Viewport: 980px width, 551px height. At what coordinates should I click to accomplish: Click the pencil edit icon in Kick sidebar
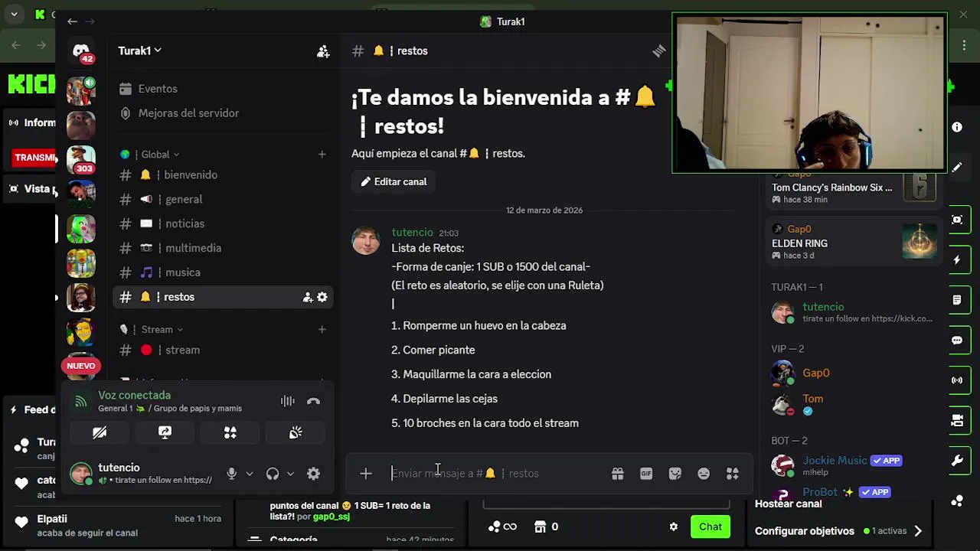(x=957, y=167)
